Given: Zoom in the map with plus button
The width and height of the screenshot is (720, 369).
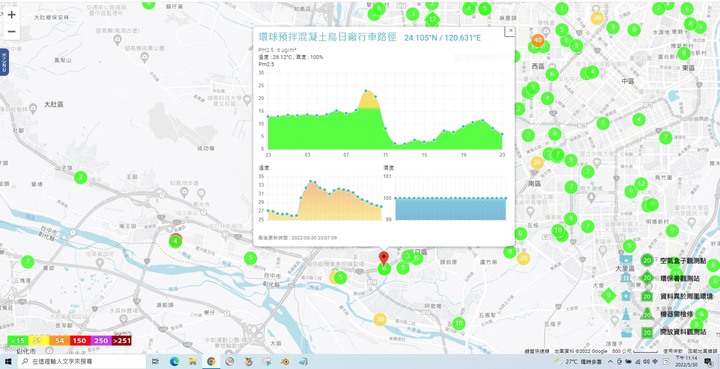Looking at the screenshot, I should [11, 15].
